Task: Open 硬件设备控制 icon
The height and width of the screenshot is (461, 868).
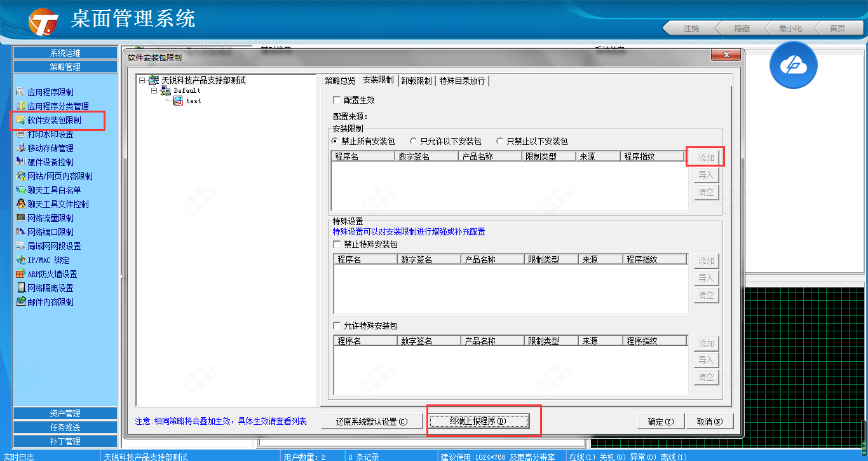Action: pyautogui.click(x=21, y=162)
